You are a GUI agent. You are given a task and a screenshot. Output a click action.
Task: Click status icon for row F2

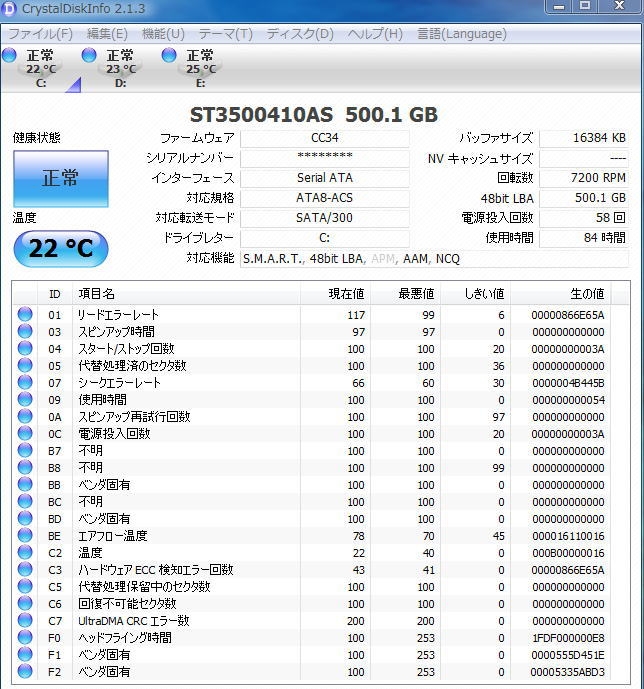coord(25,671)
